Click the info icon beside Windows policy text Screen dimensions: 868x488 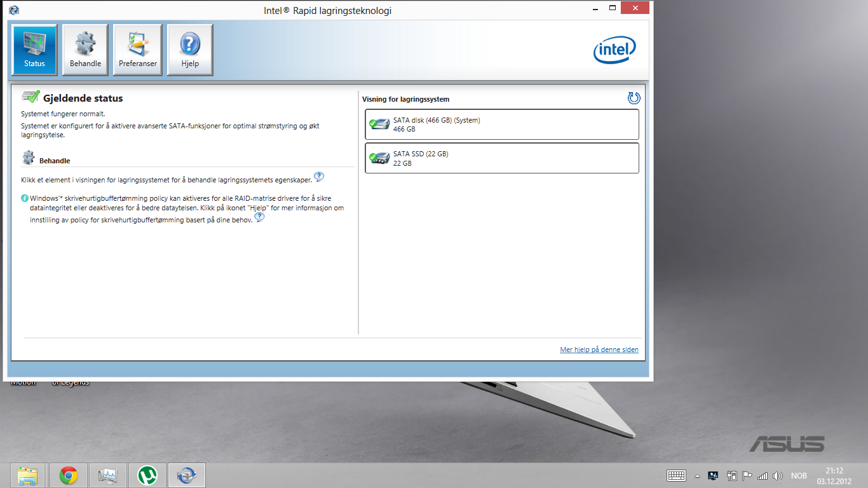click(x=25, y=198)
